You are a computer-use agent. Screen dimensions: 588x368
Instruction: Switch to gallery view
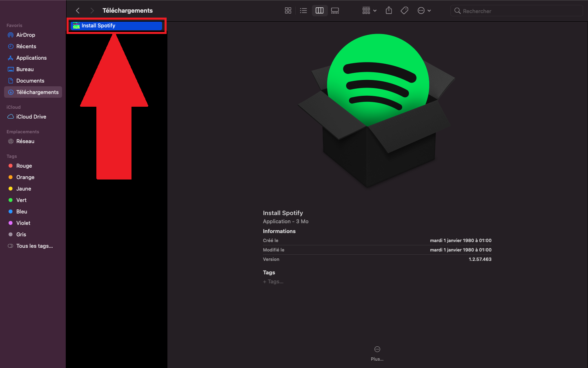(335, 11)
